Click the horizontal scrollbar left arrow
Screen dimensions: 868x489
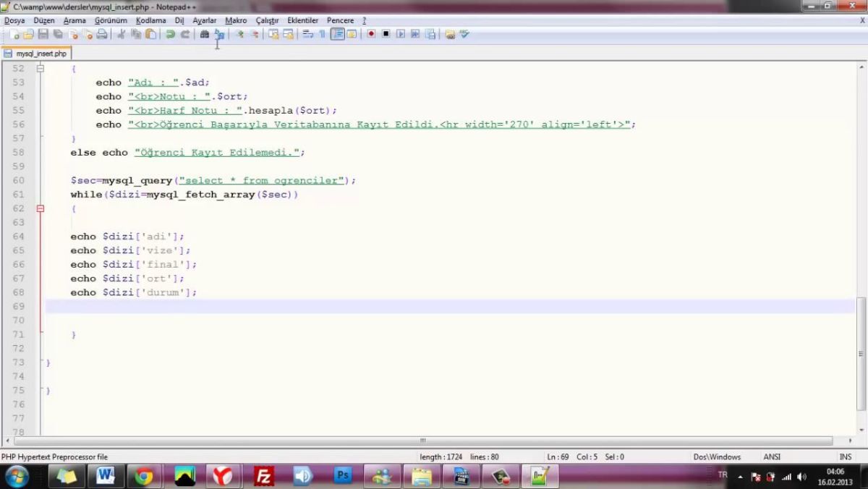click(8, 441)
